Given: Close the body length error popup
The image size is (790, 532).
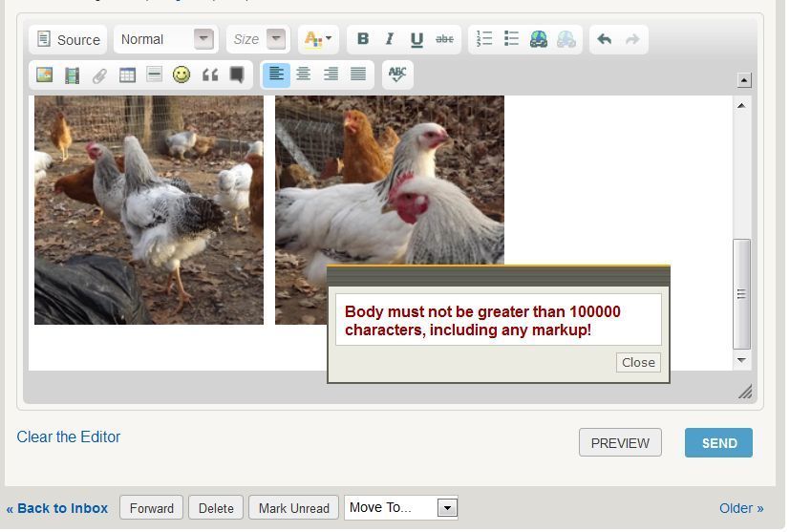Looking at the screenshot, I should click(x=638, y=363).
